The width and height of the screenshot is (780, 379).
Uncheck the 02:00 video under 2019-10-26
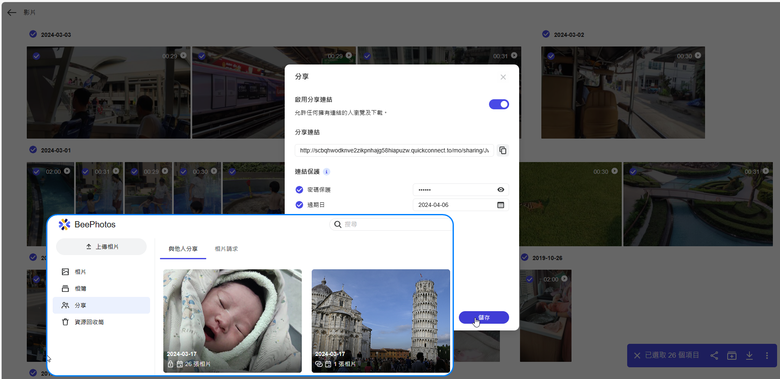pyautogui.click(x=529, y=280)
